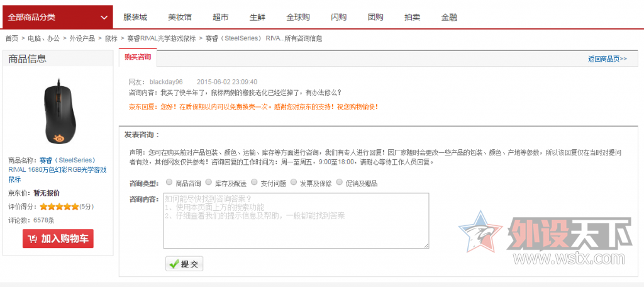Click the cart icon on 加入购物车

[x=33, y=239]
